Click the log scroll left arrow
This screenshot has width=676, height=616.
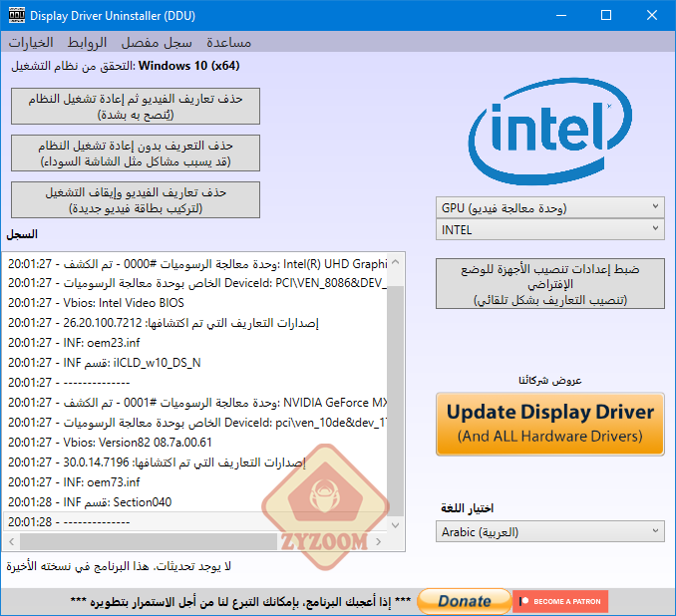coord(12,542)
